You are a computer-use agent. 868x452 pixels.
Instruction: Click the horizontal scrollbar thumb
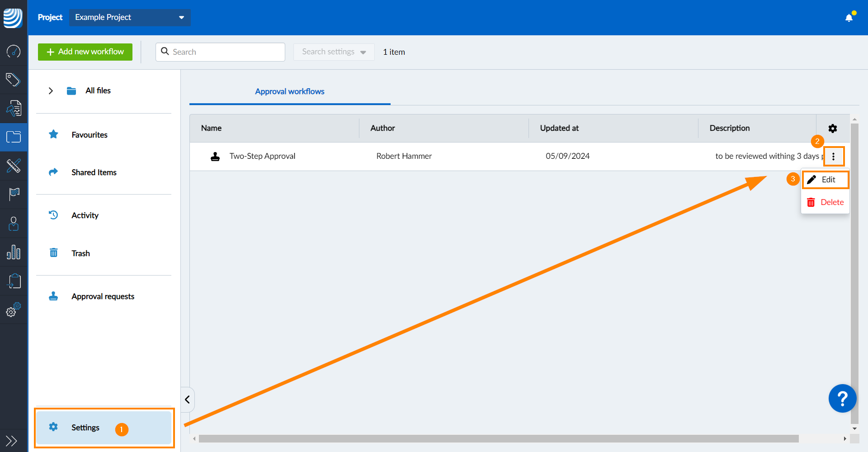[x=499, y=438]
